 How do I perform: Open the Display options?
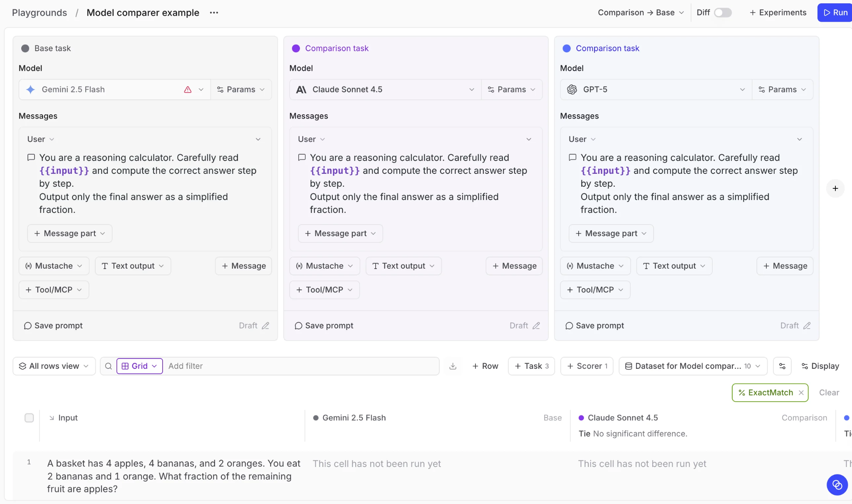820,366
